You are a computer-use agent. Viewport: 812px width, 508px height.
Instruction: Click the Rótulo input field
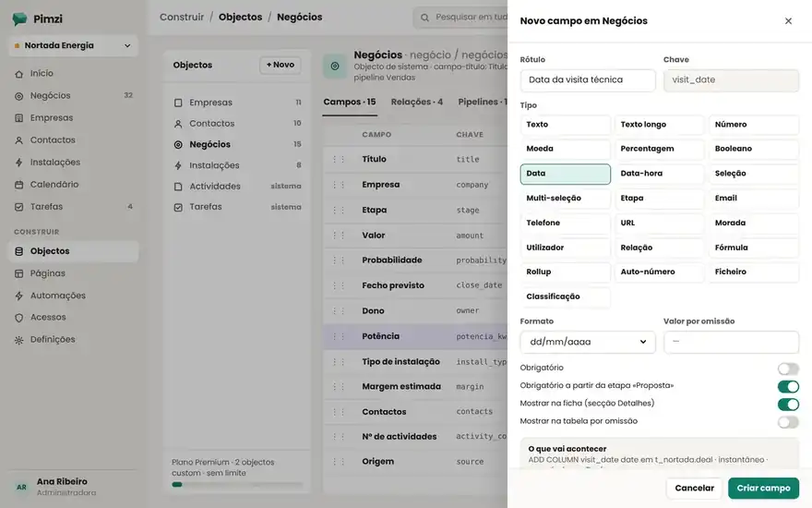(x=588, y=80)
